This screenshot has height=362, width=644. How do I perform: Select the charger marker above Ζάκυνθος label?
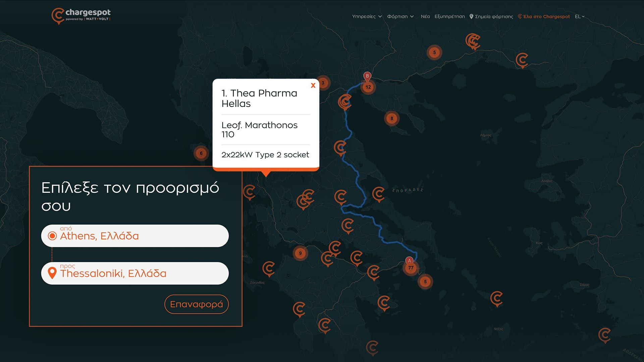269,269
